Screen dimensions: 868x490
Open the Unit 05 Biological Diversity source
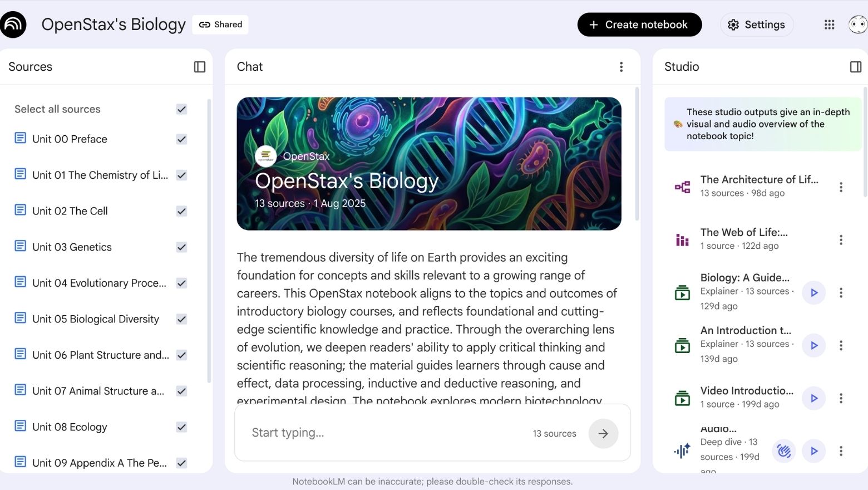[95, 319]
